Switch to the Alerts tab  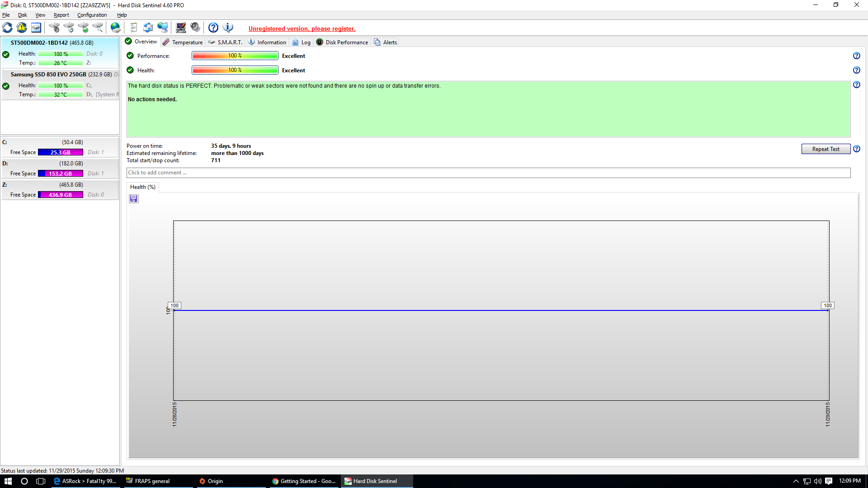pyautogui.click(x=386, y=42)
